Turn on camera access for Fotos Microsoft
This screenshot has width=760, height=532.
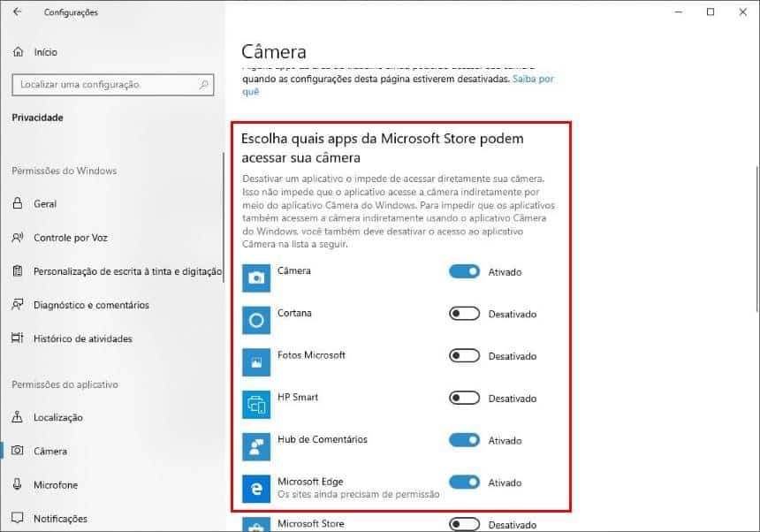click(x=464, y=355)
